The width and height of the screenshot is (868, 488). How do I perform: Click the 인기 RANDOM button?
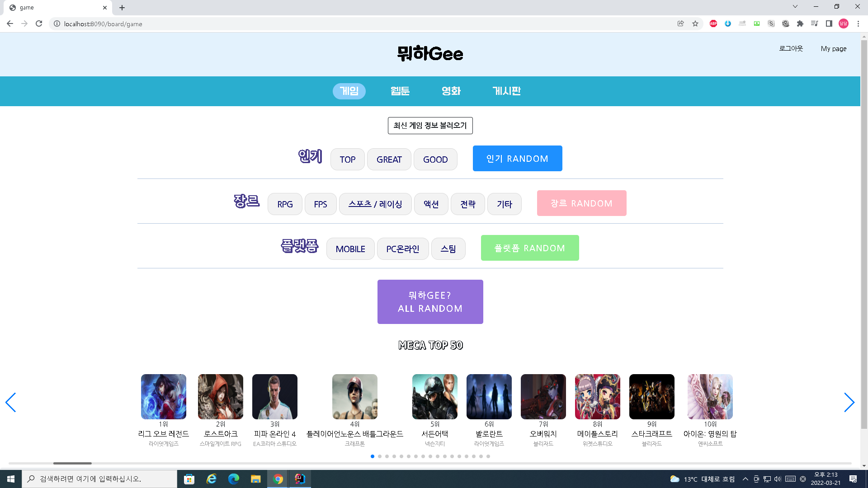[517, 159]
